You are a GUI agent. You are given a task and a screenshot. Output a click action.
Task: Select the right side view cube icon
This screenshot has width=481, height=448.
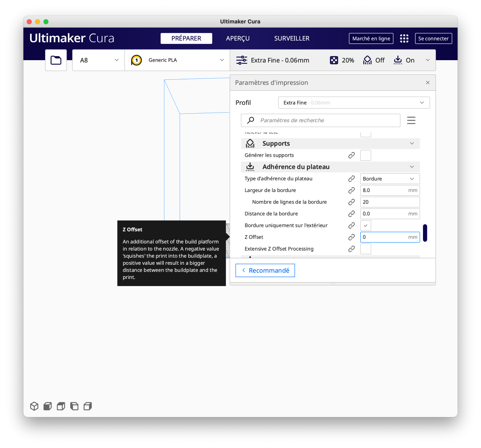pyautogui.click(x=88, y=406)
